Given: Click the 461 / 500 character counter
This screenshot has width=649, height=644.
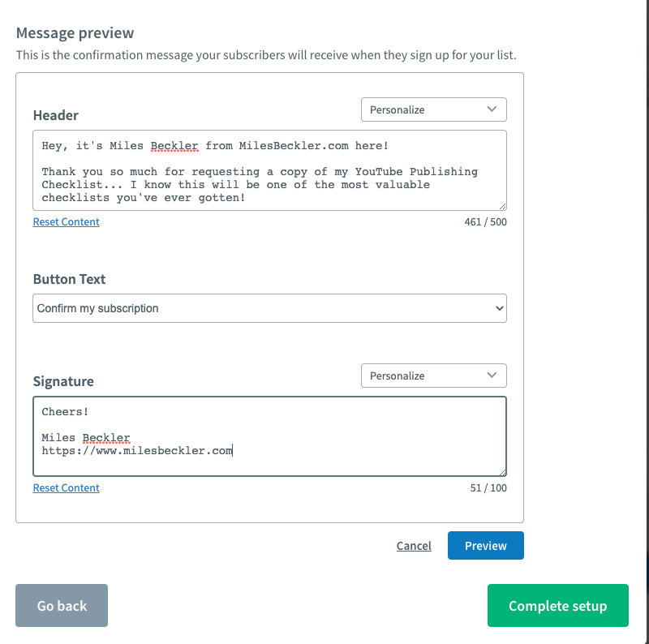Looking at the screenshot, I should tap(485, 222).
